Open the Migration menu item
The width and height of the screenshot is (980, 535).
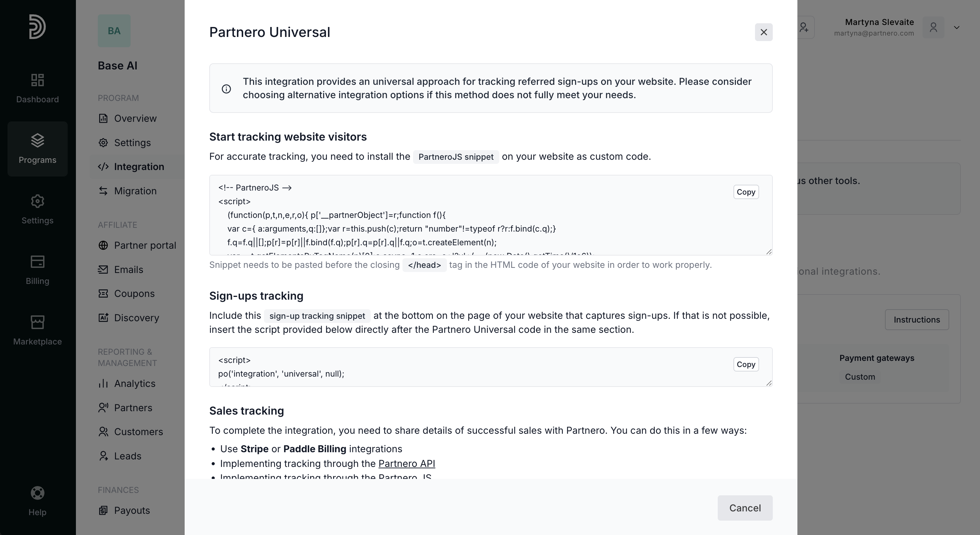135,191
